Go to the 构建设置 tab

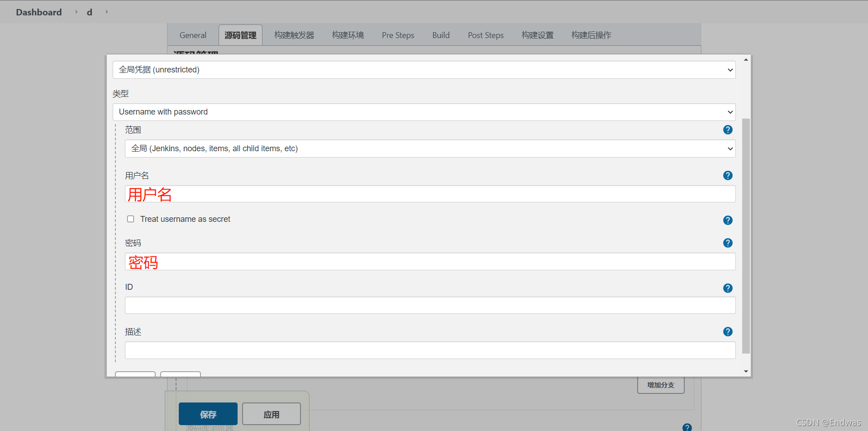tap(538, 35)
